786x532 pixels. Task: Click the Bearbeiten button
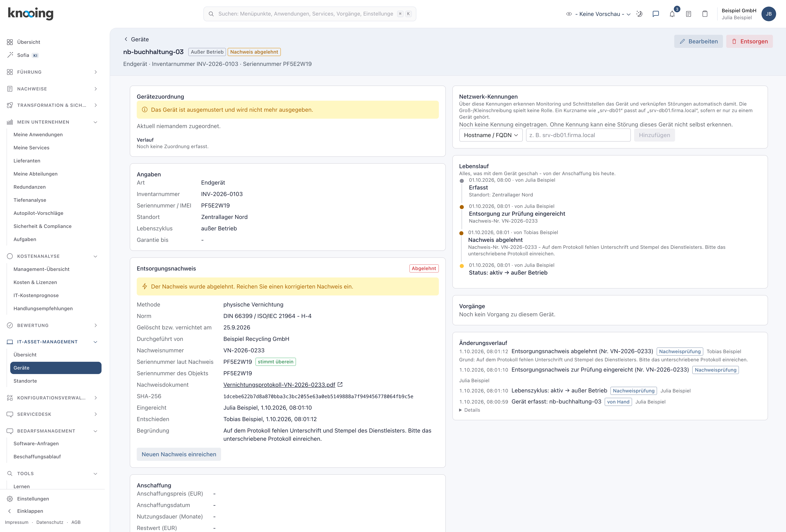[698, 41]
